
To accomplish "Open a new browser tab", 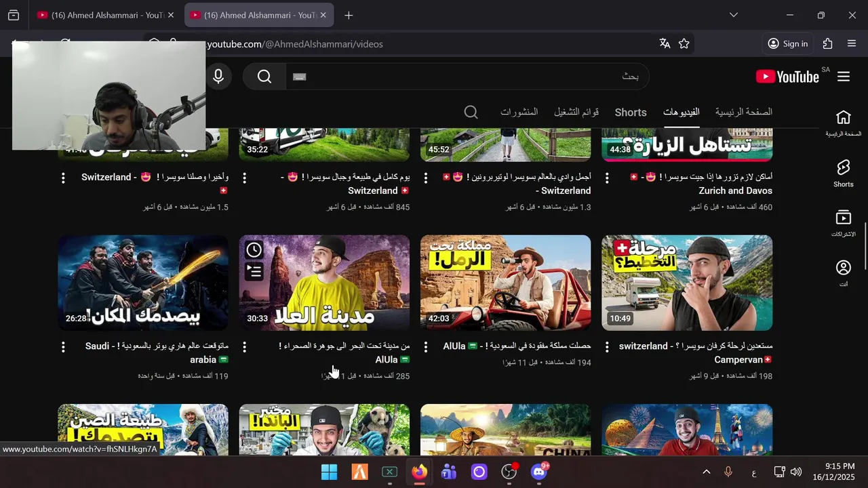I will (349, 15).
